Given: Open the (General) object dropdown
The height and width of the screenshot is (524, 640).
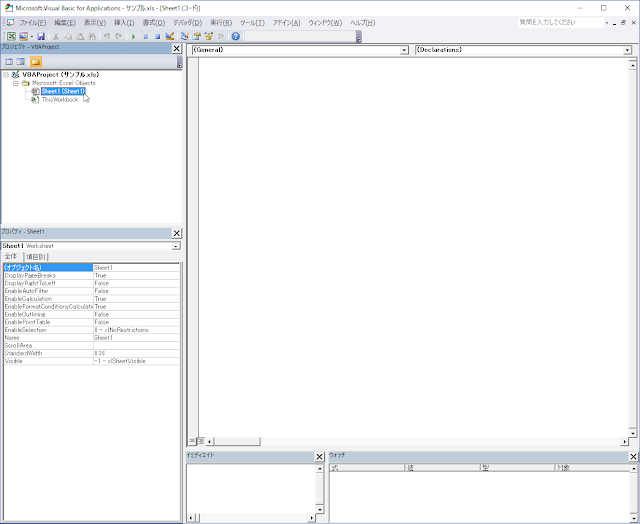Looking at the screenshot, I should tap(404, 50).
